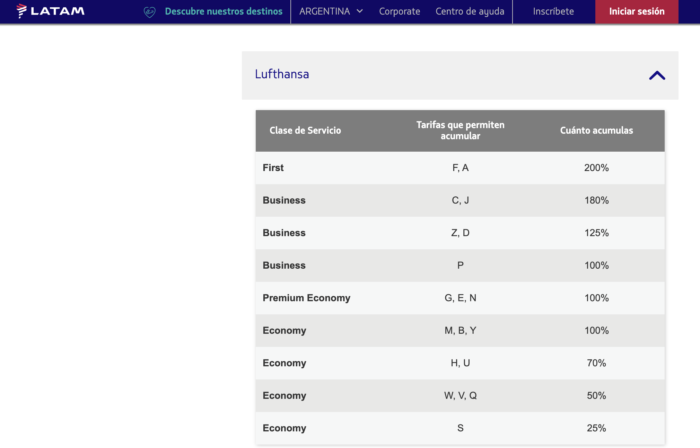Click the heart icon beside Descubre nuestros destinos
The height and width of the screenshot is (448, 700).
click(150, 12)
